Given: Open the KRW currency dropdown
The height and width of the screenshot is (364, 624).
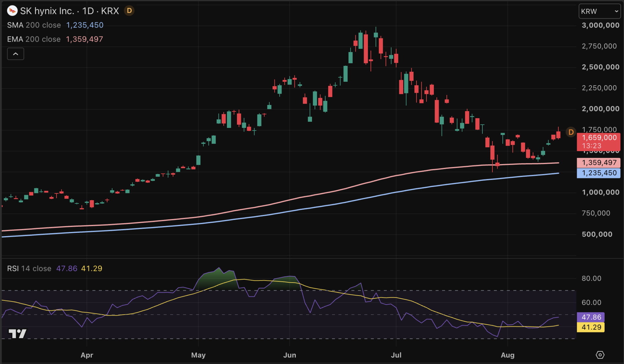Looking at the screenshot, I should click(600, 11).
